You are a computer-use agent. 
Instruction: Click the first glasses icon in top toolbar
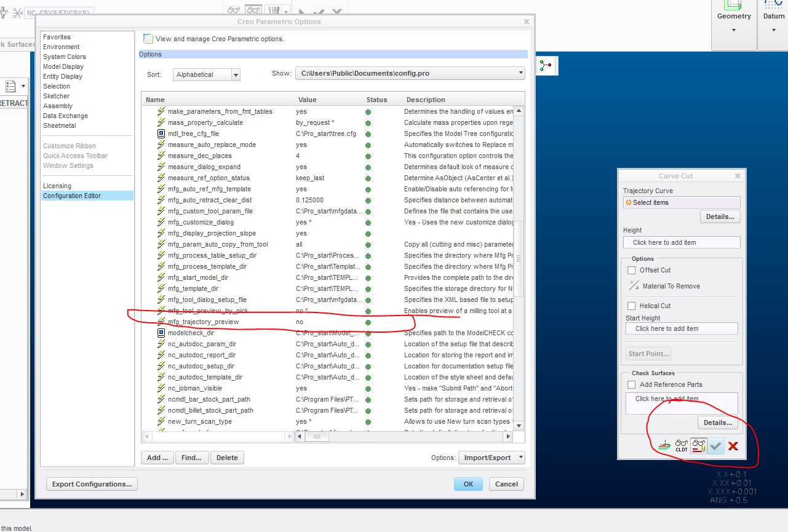click(x=234, y=10)
